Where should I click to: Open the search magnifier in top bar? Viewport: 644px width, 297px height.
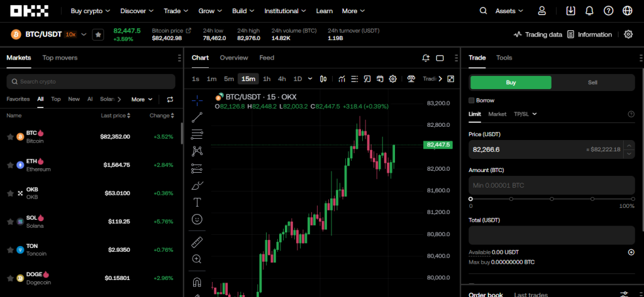point(483,11)
